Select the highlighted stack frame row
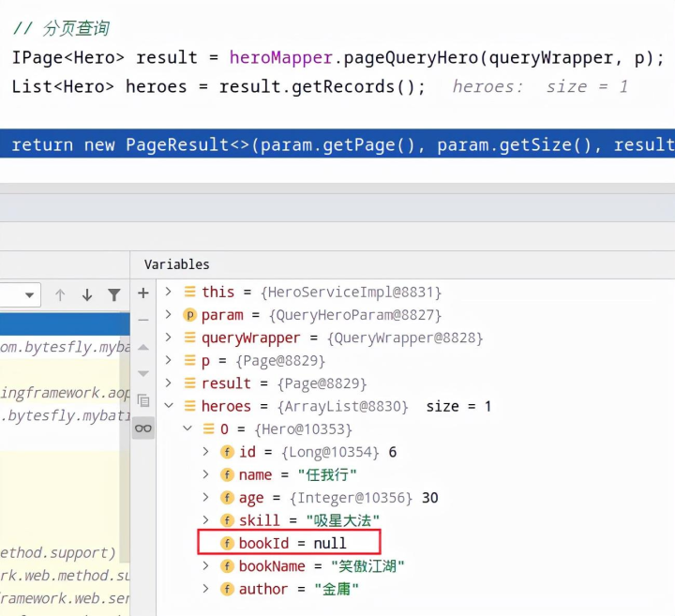The height and width of the screenshot is (616, 675). [x=65, y=323]
